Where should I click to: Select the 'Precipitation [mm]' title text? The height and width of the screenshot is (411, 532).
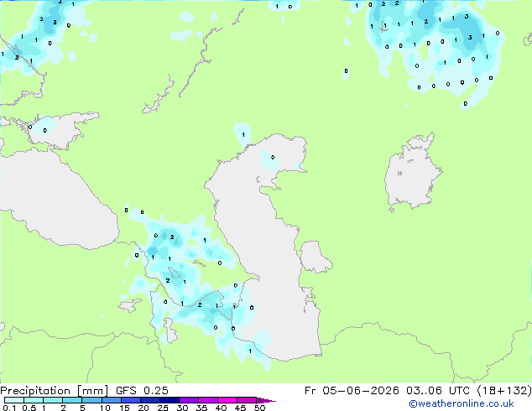pos(55,391)
